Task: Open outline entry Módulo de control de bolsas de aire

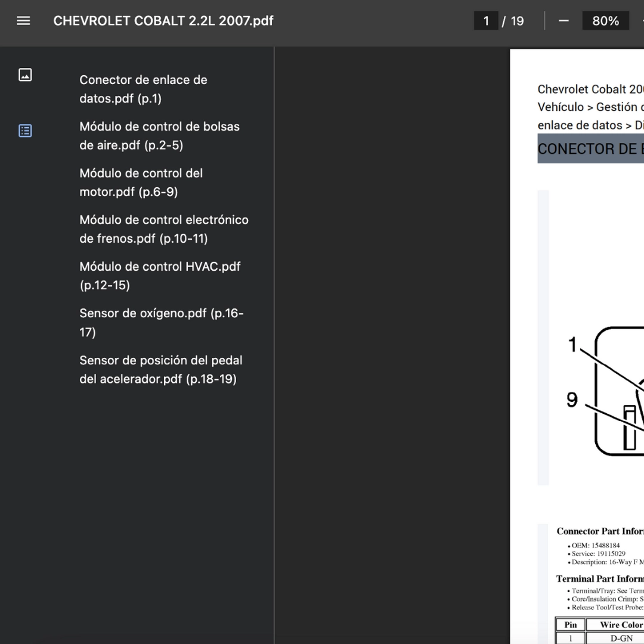Action: (159, 136)
